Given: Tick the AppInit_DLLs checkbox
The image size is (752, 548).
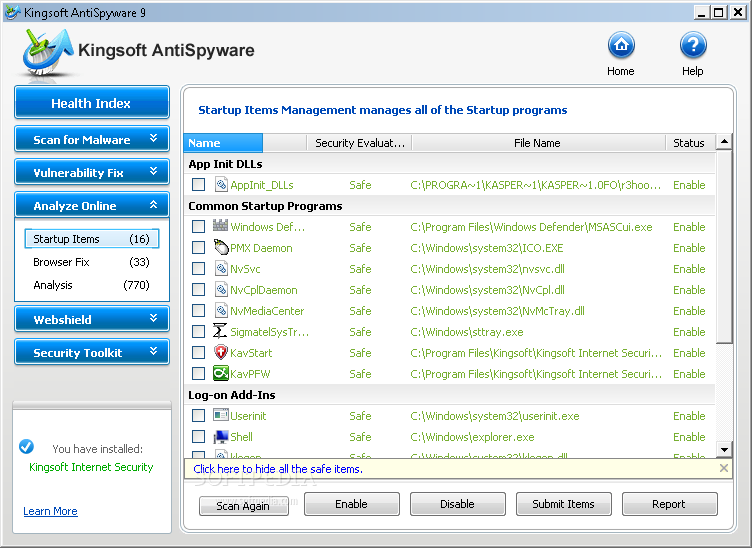Looking at the screenshot, I should tap(198, 185).
